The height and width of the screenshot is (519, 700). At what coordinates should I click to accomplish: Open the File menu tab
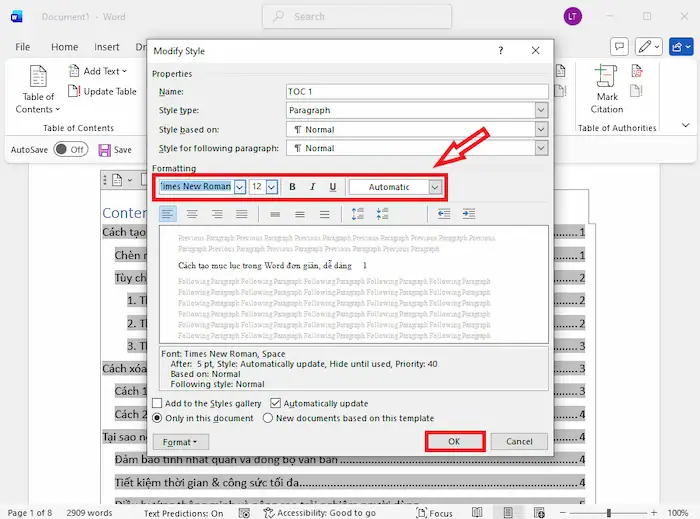pyautogui.click(x=22, y=47)
